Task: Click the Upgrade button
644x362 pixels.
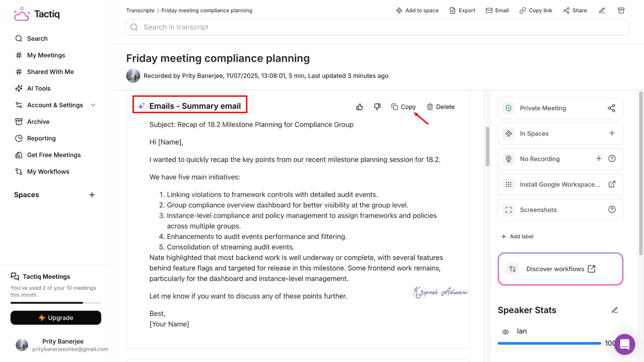Action: coord(56,318)
